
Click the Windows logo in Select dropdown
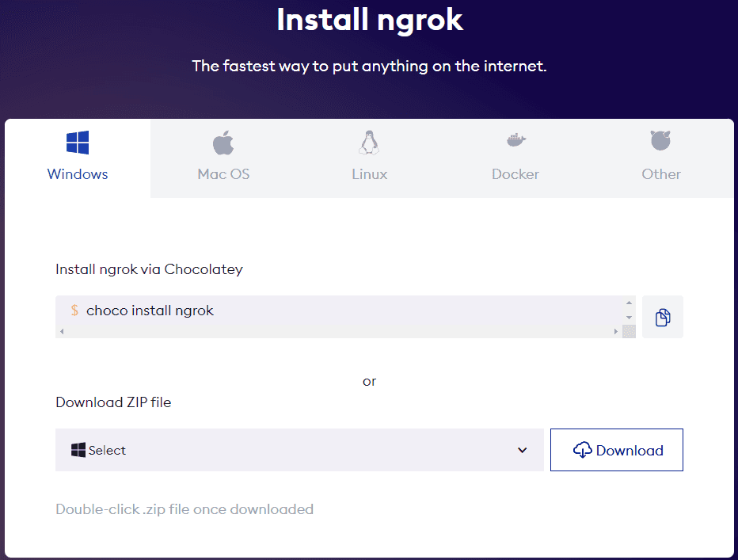(78, 450)
